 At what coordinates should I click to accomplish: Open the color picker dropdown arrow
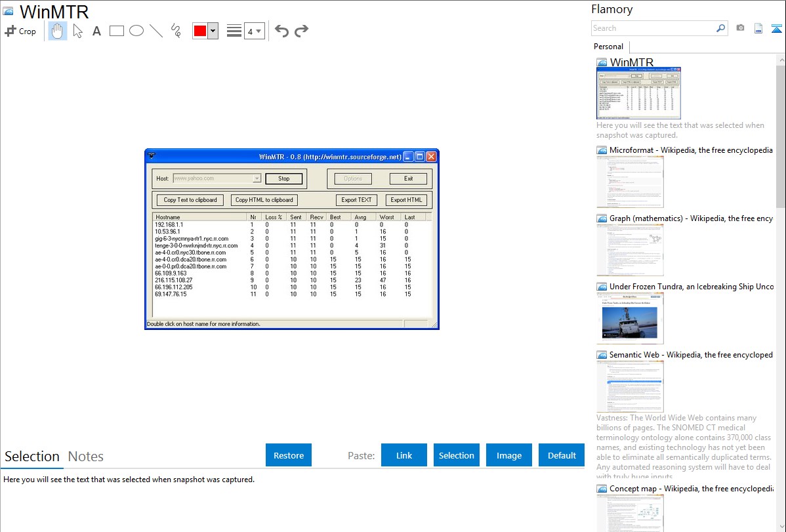pos(213,31)
